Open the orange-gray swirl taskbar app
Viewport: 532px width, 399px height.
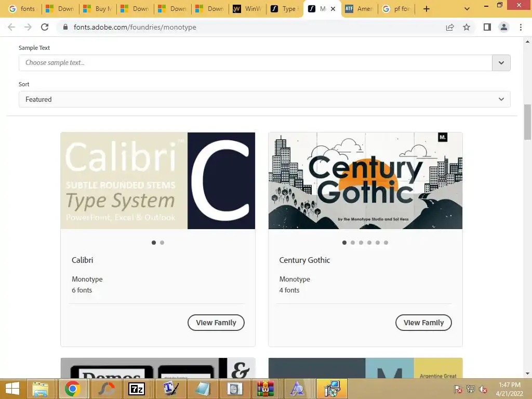pyautogui.click(x=105, y=389)
